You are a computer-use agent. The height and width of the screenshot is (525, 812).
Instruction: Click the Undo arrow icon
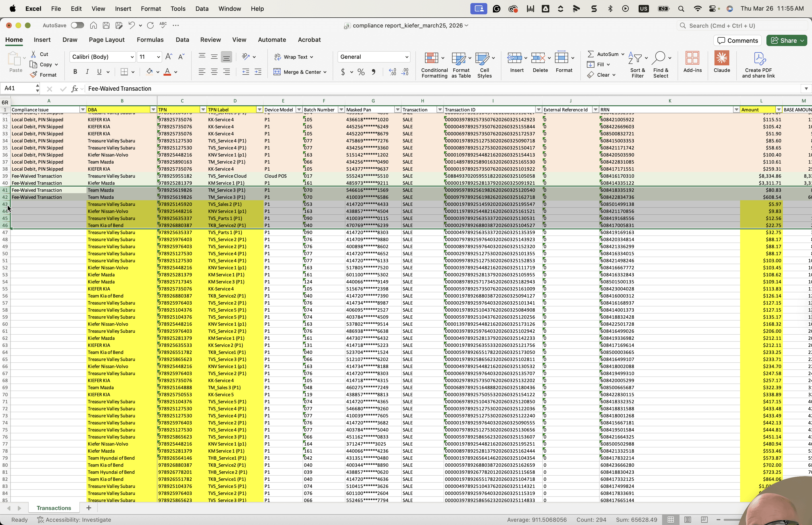point(131,25)
